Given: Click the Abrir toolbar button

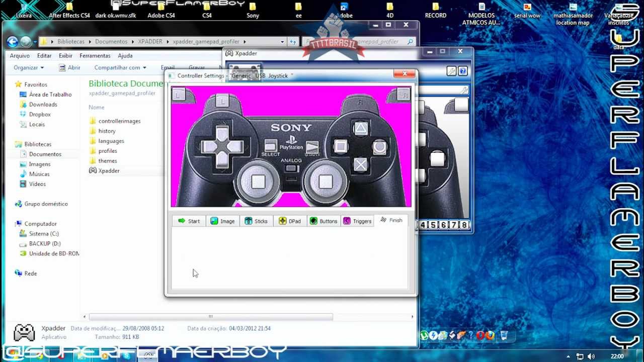Looking at the screenshot, I should click(x=69, y=67).
